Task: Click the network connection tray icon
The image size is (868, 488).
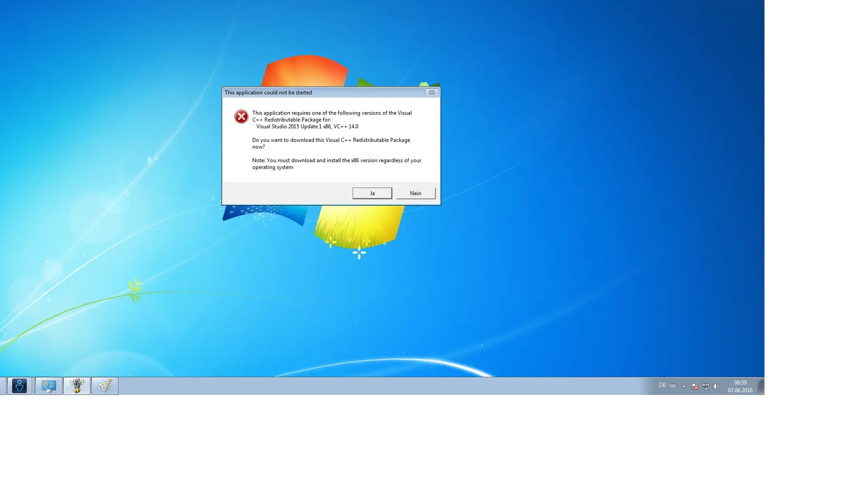Action: tap(706, 386)
